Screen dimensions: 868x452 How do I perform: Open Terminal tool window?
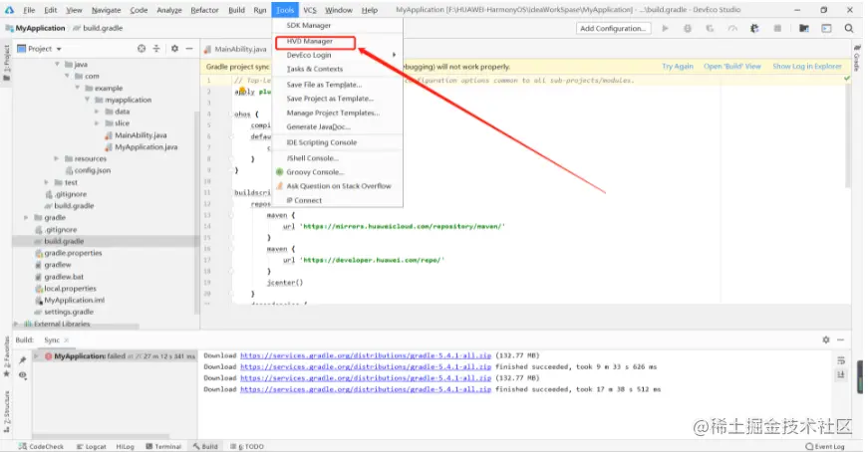163,446
